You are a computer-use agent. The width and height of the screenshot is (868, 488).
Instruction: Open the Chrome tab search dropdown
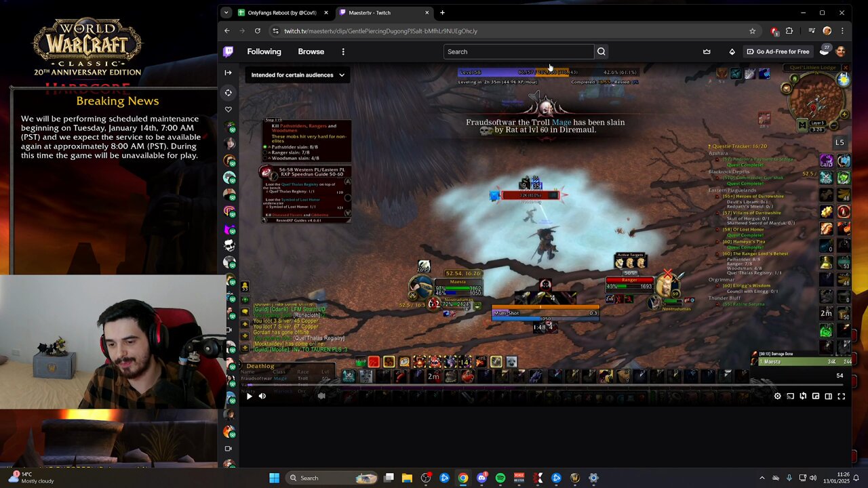pyautogui.click(x=226, y=13)
